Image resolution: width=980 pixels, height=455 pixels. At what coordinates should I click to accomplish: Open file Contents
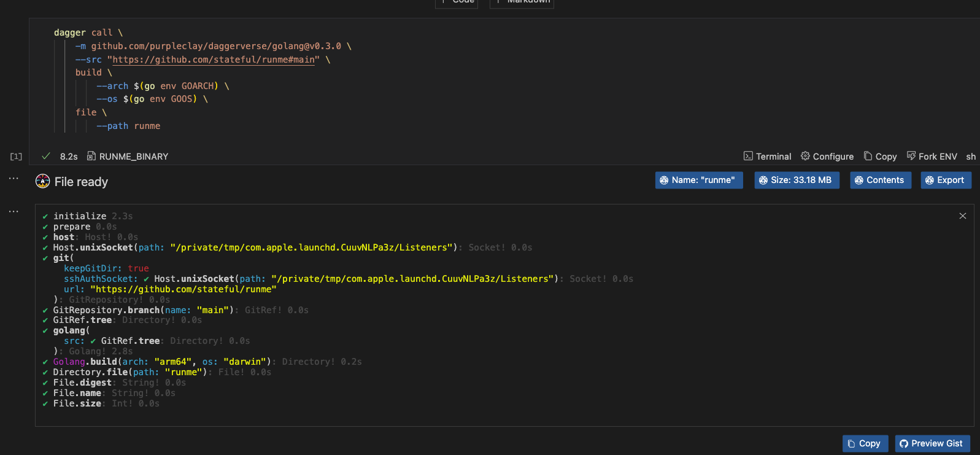click(881, 180)
